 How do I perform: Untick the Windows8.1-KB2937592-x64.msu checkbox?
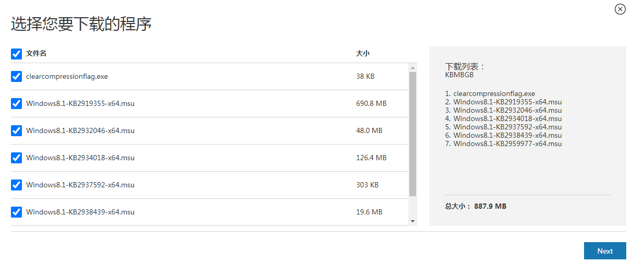click(16, 185)
